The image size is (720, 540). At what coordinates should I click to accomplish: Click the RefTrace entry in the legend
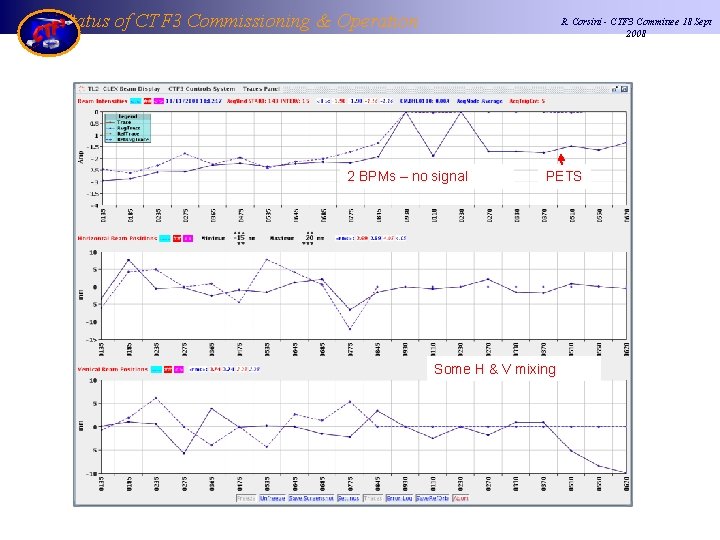point(128,134)
